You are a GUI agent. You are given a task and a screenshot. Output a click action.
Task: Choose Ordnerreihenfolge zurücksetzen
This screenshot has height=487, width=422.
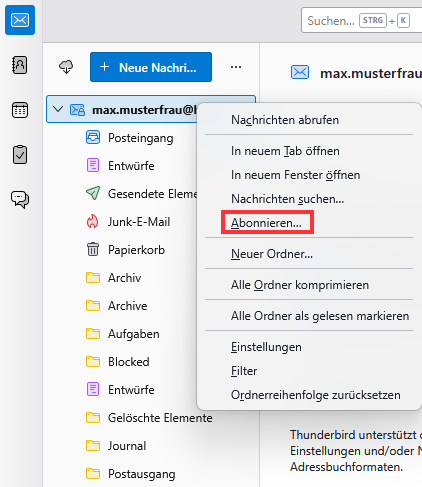(316, 395)
